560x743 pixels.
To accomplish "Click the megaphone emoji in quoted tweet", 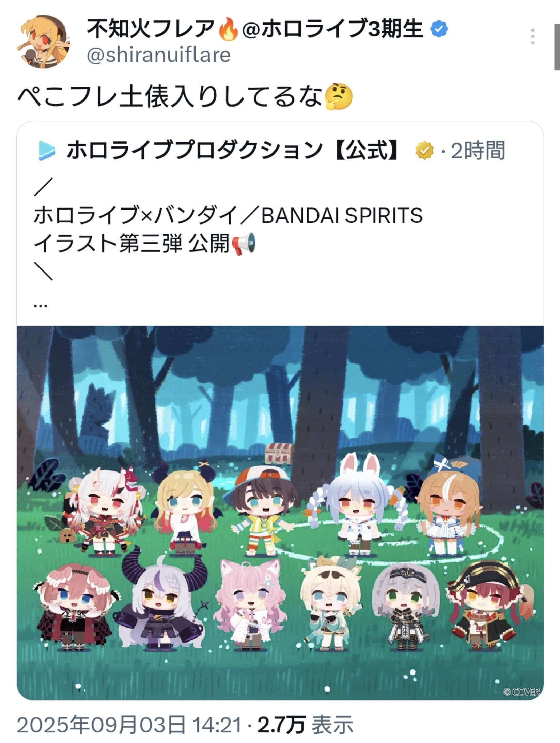I will 244,244.
